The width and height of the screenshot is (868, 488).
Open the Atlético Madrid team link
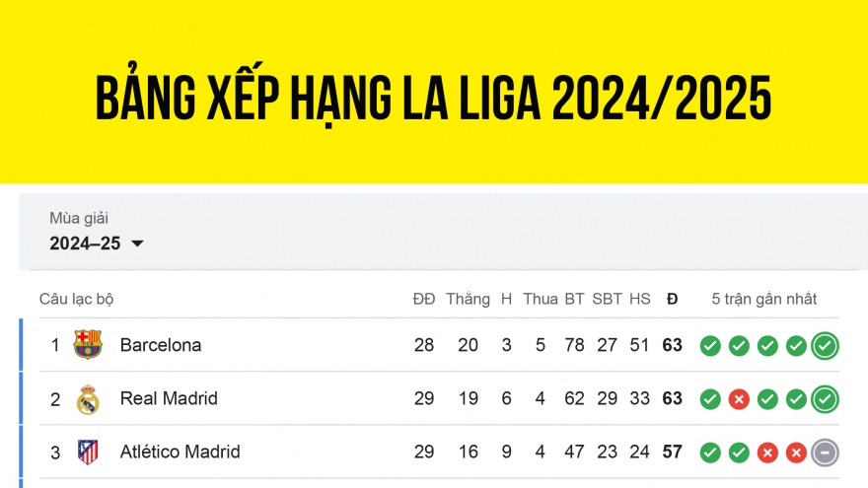click(x=180, y=452)
